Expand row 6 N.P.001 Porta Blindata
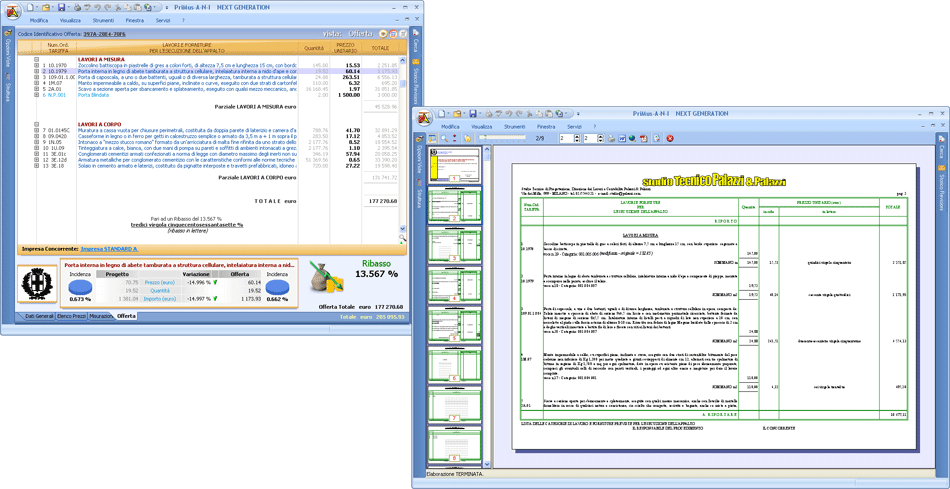This screenshot has width=950, height=489. point(36,95)
